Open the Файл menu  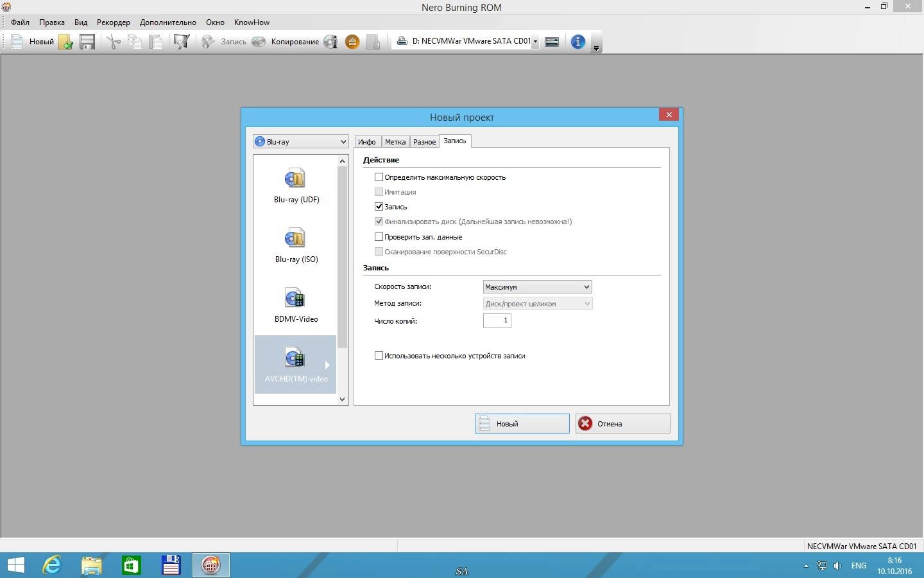click(x=20, y=22)
